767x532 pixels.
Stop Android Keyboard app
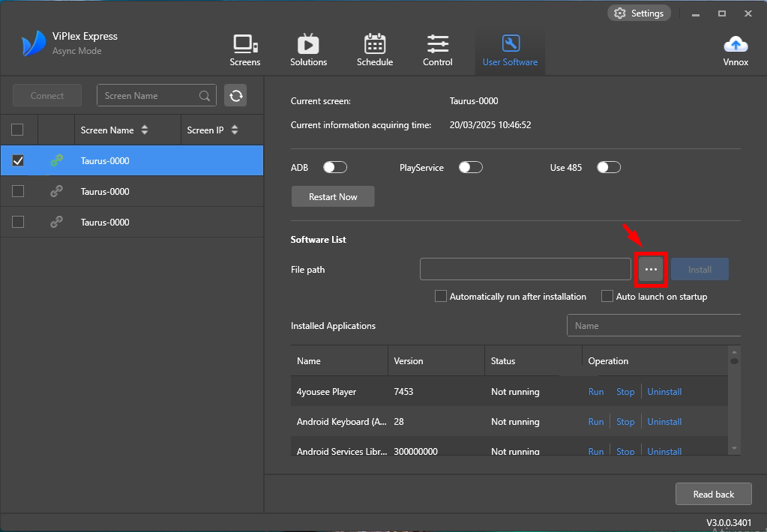[x=625, y=422]
